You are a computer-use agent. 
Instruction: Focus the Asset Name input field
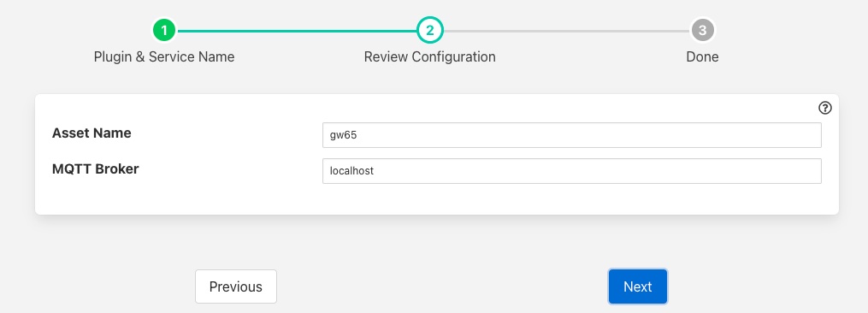pyautogui.click(x=572, y=135)
